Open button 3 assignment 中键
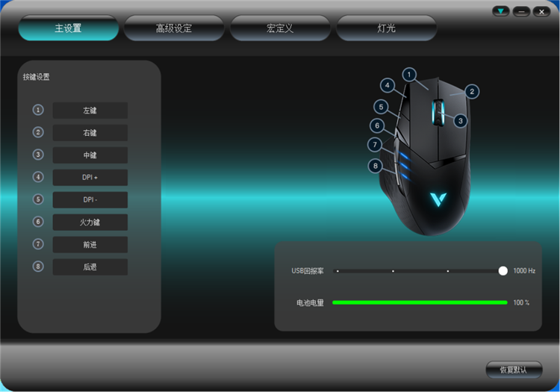560x392 pixels. (x=90, y=155)
